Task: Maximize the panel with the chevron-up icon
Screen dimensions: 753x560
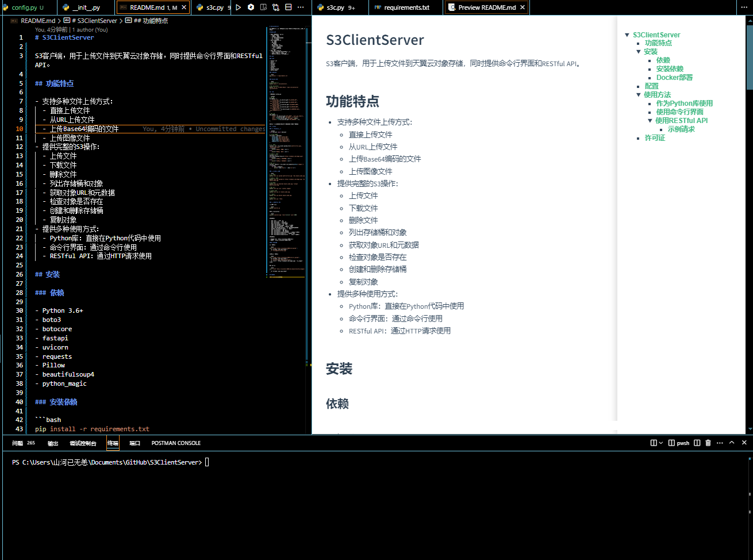Action: 732,443
